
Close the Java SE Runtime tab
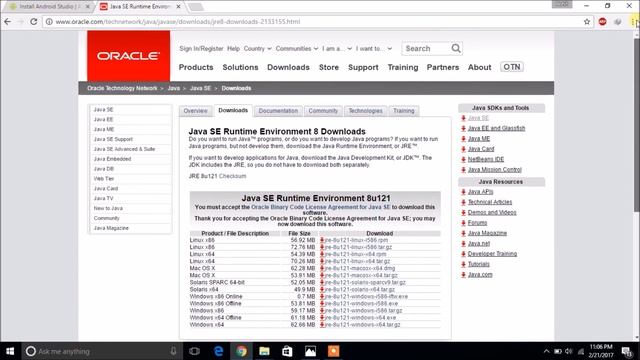(x=178, y=7)
